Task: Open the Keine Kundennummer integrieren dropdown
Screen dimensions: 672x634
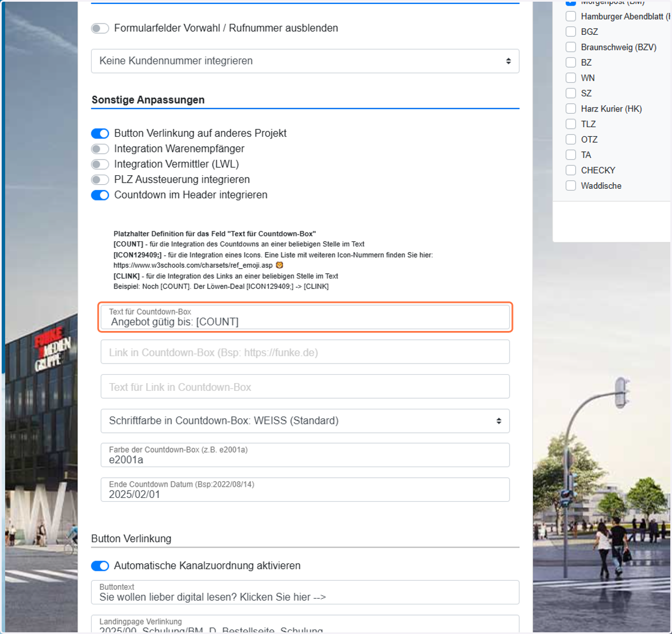Action: coord(305,61)
